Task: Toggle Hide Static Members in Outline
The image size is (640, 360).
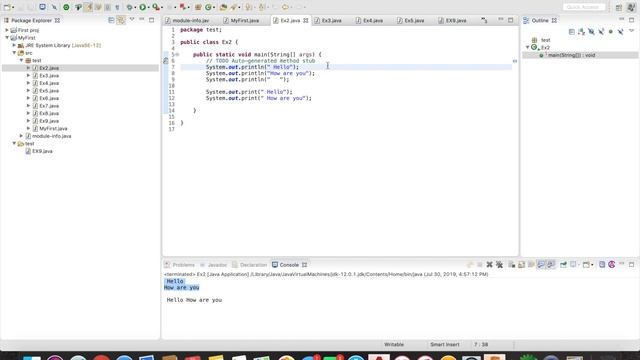Action: [x=601, y=31]
